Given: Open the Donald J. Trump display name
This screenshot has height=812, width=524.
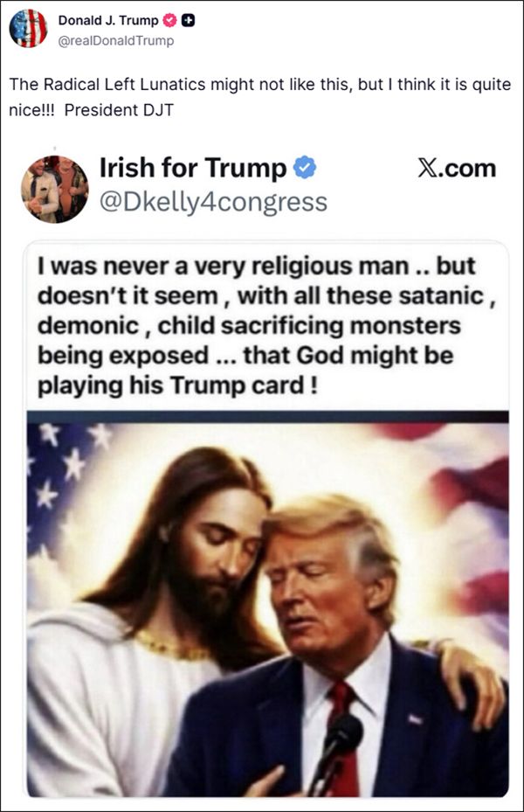Looking at the screenshot, I should point(108,20).
